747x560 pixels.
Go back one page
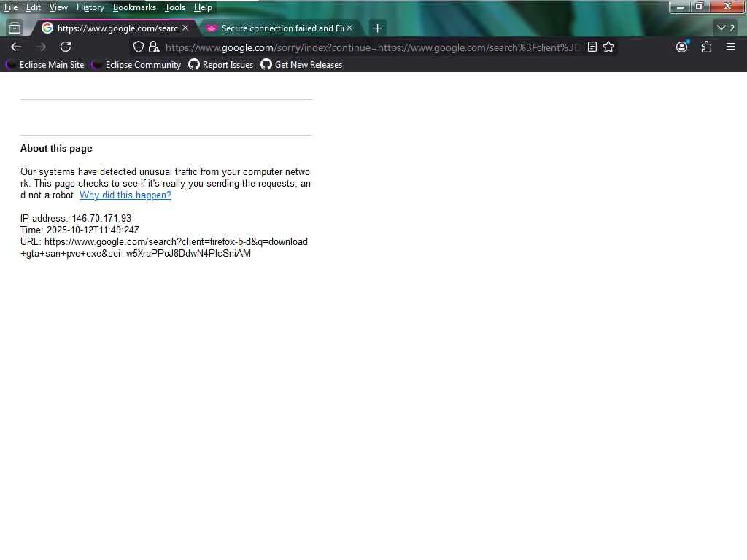(x=16, y=47)
